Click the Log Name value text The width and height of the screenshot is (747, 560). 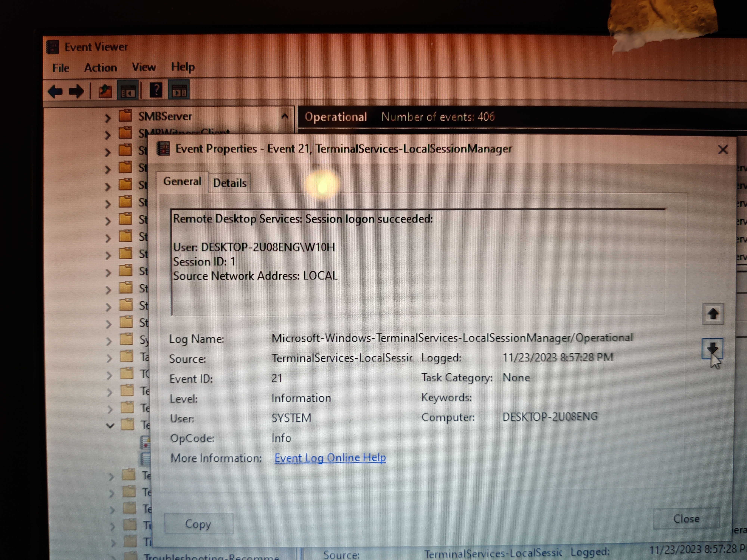click(x=452, y=338)
